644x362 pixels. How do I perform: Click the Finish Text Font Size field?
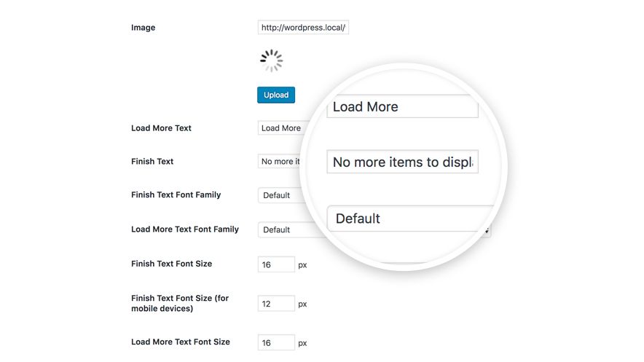(x=276, y=264)
